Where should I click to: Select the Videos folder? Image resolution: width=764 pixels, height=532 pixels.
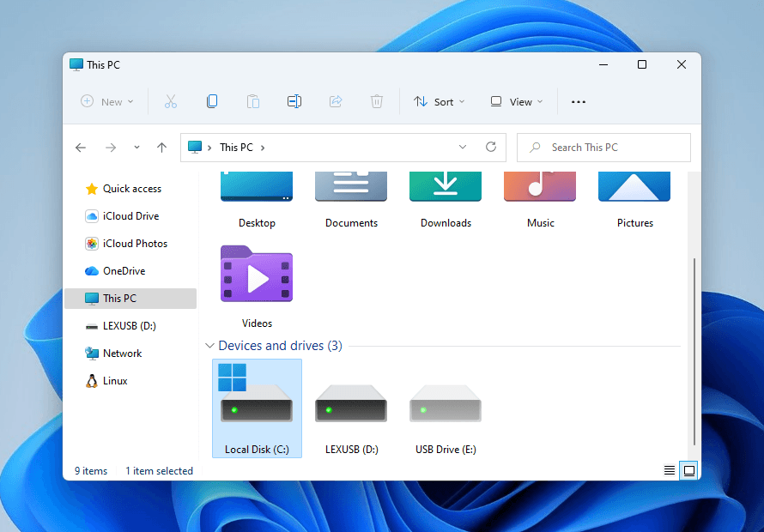pos(257,287)
